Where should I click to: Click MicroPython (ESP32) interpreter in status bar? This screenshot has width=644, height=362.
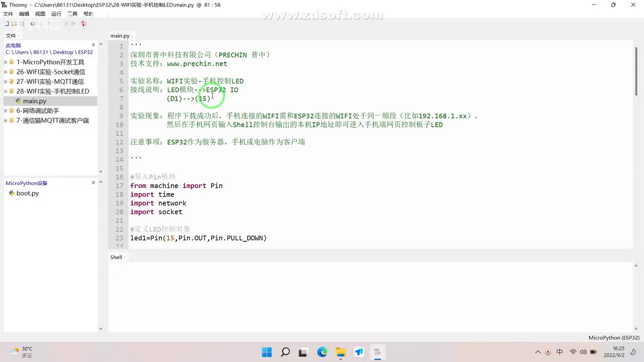point(614,338)
